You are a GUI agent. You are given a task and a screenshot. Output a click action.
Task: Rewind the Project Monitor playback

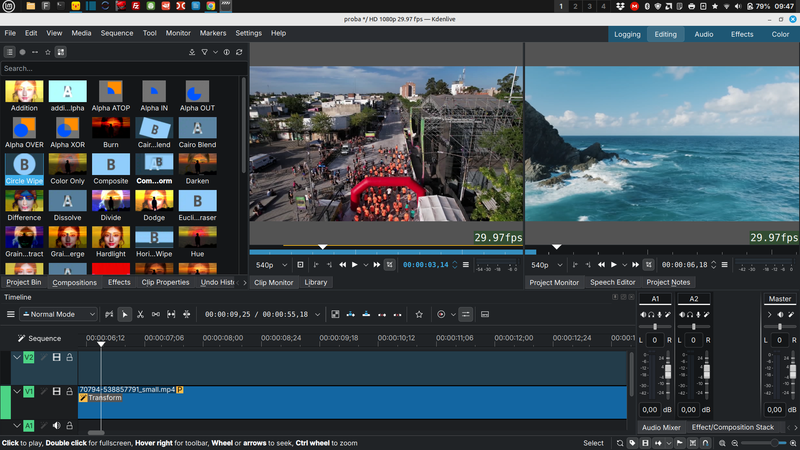point(599,265)
